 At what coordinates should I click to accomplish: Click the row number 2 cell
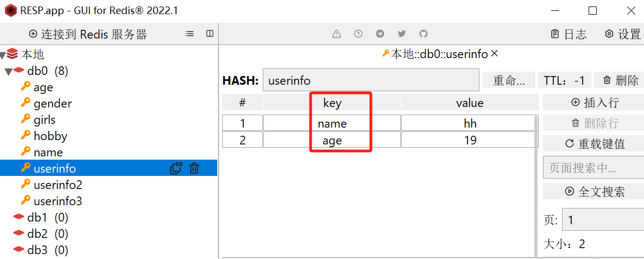(x=242, y=140)
